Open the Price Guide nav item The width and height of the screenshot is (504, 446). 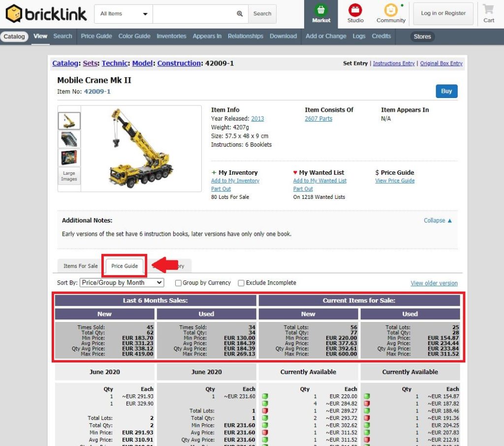coord(96,36)
